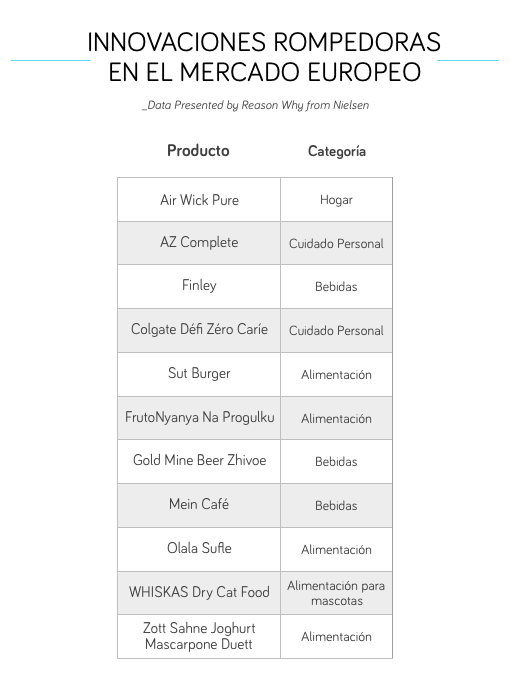Screen dimensions: 510x678
Task: Click Zott Sahne Joghurt Mascarpone Duett cell
Action: pyautogui.click(x=199, y=636)
